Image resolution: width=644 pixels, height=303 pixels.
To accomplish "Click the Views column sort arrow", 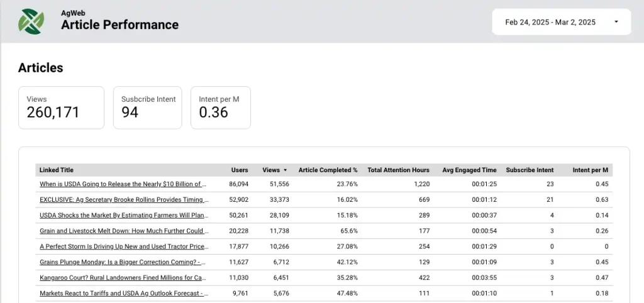I will tap(285, 170).
